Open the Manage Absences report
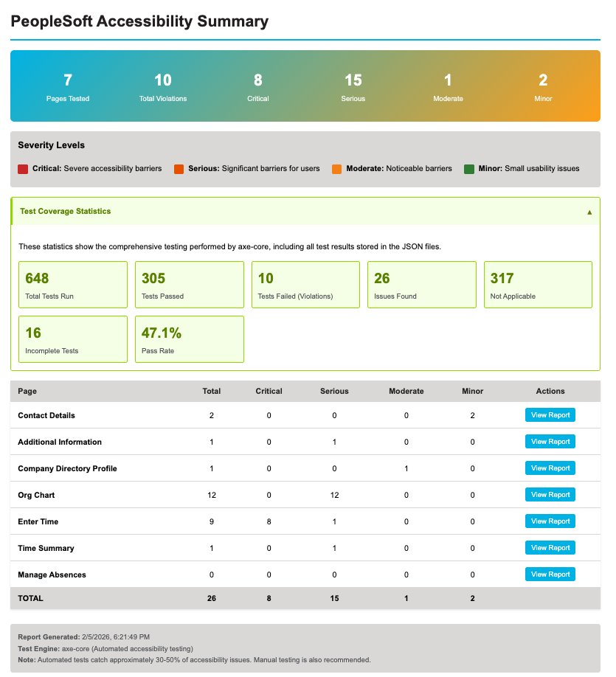The image size is (616, 677). pyautogui.click(x=550, y=574)
